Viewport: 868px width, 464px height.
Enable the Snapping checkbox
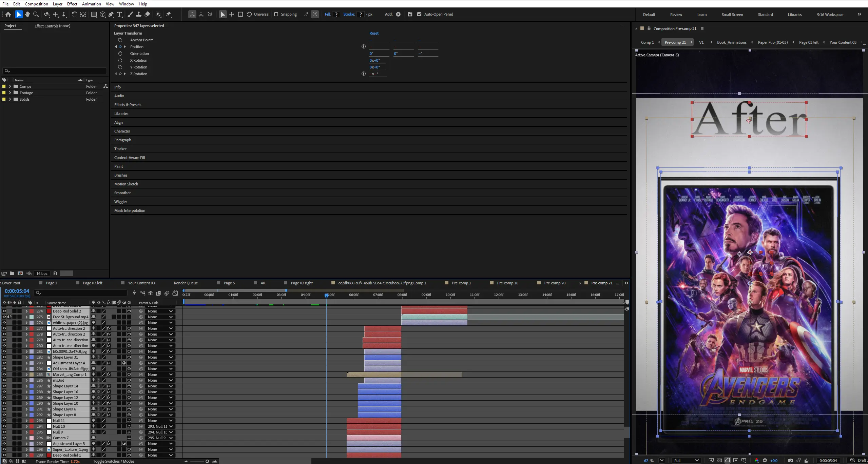point(276,14)
